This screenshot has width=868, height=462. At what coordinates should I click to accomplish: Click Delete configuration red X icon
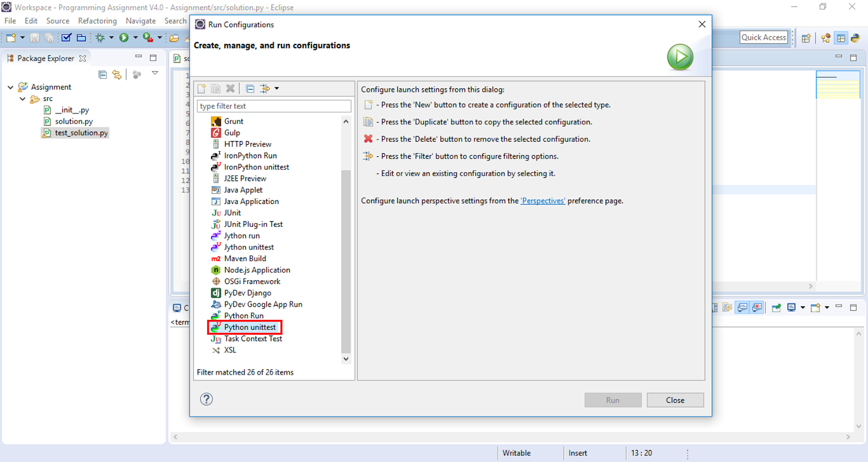[x=231, y=88]
